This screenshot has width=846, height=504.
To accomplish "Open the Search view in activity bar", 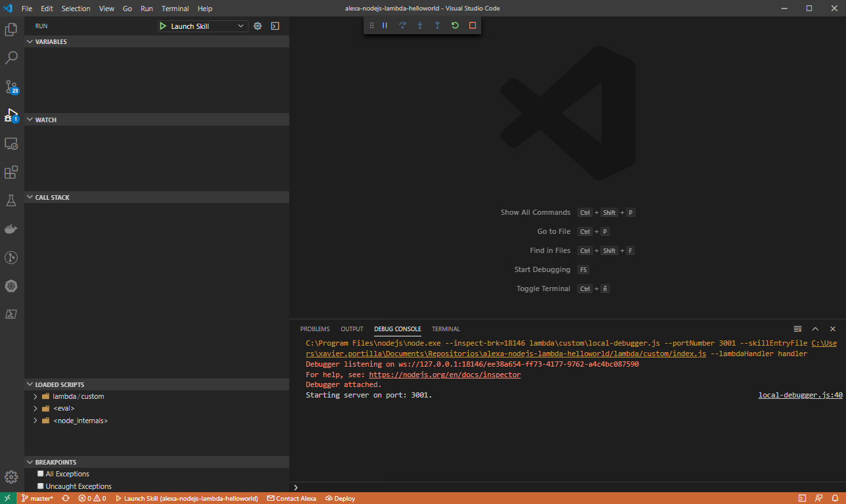I will coord(11,58).
